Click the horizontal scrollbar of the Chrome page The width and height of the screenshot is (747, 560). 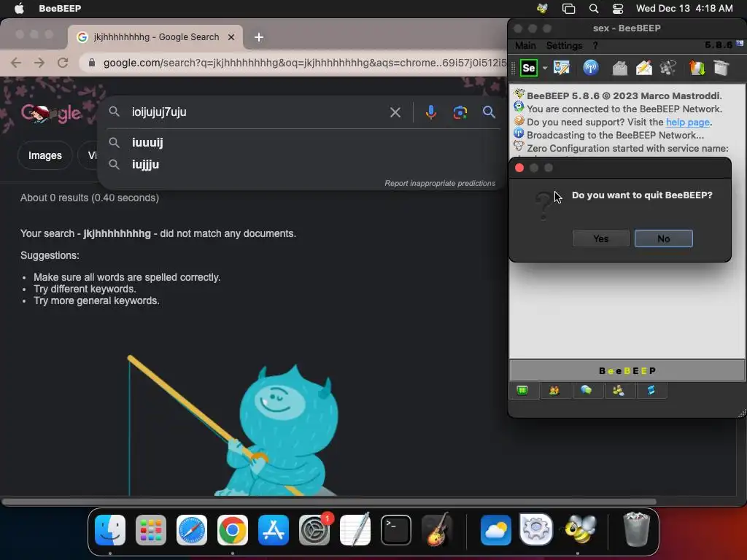[329, 502]
